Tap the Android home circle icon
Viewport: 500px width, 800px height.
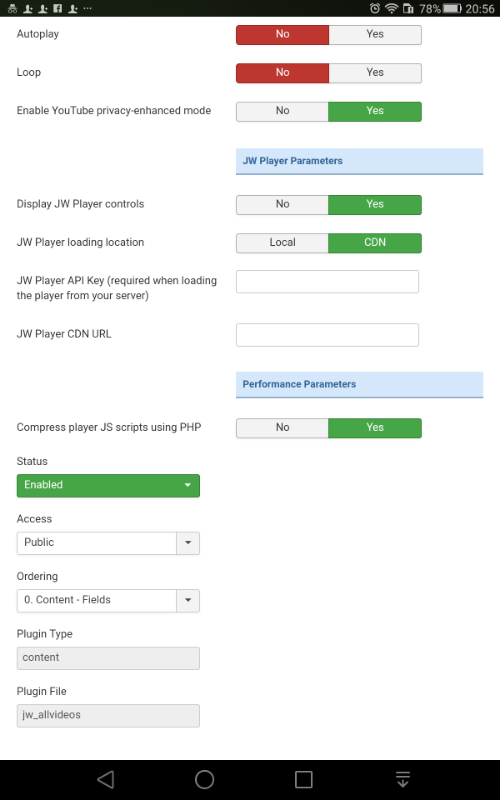(204, 779)
